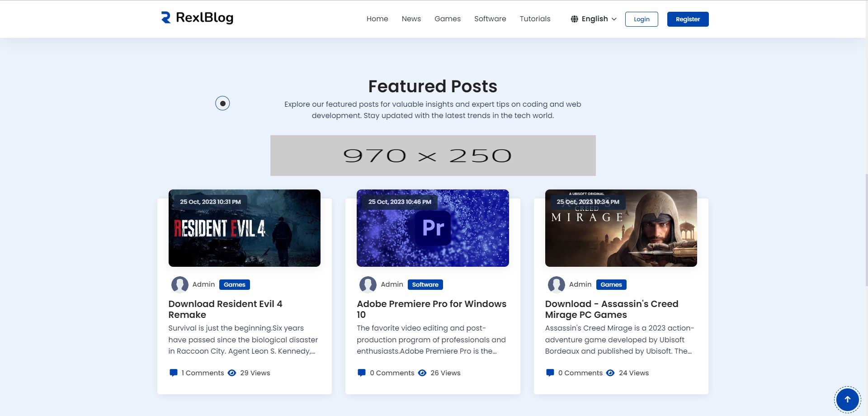
Task: Click the scroll-to-top arrow button
Action: (848, 399)
